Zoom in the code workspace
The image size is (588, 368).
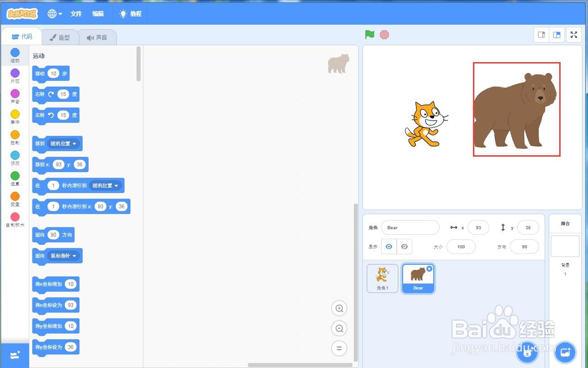tap(339, 309)
